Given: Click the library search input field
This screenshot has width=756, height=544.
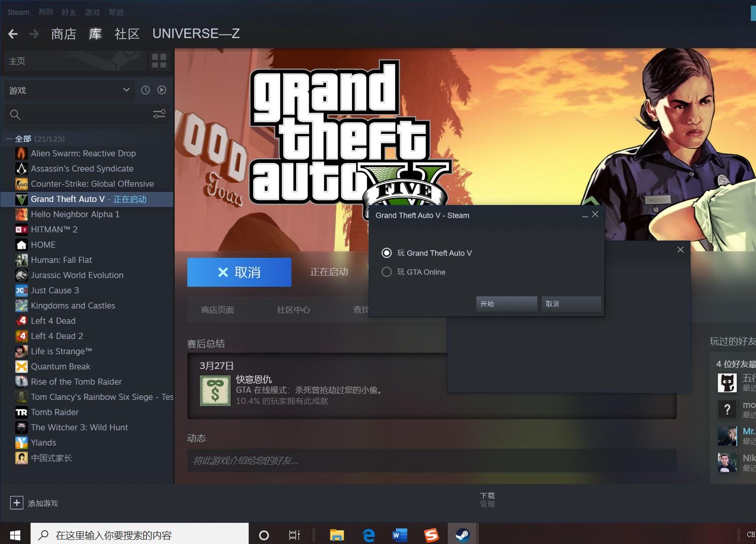Looking at the screenshot, I should pos(86,115).
